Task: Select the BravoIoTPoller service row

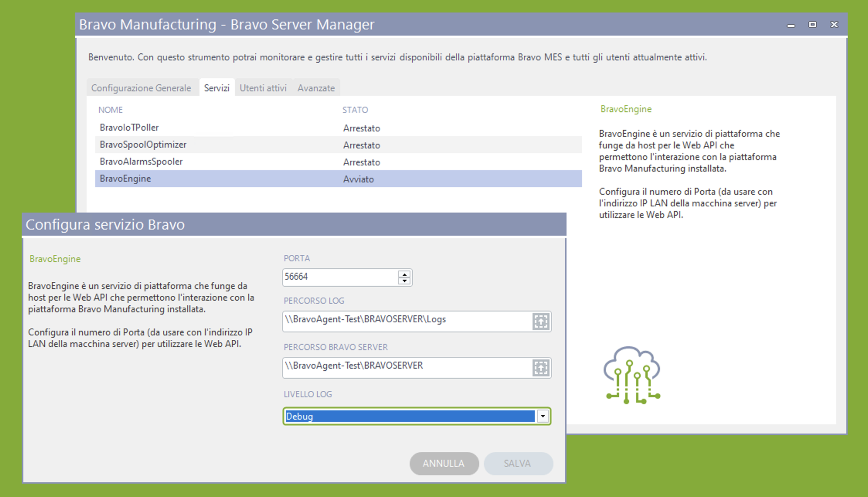Action: coord(338,128)
